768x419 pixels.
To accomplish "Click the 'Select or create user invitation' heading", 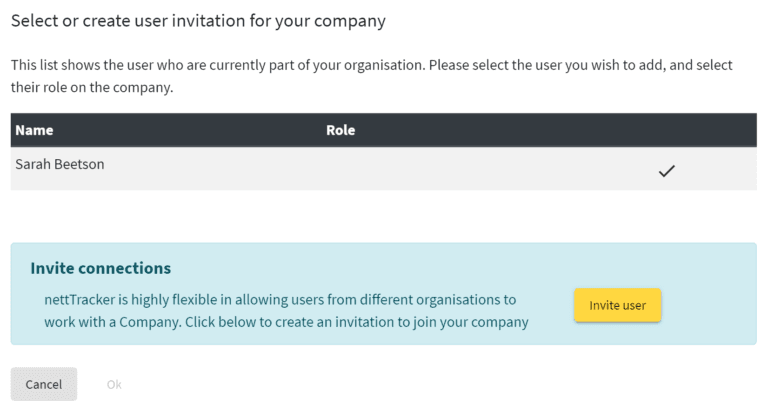I will click(198, 20).
